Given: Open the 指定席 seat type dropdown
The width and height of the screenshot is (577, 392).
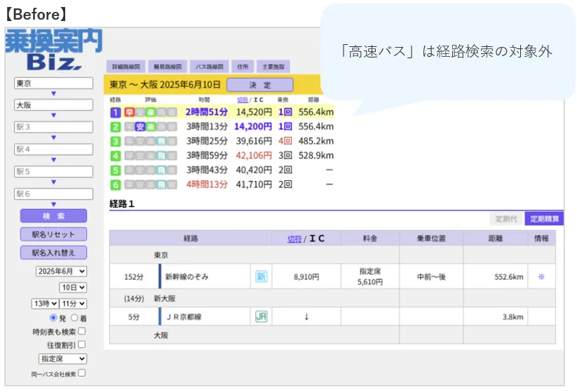Looking at the screenshot, I should point(62,358).
